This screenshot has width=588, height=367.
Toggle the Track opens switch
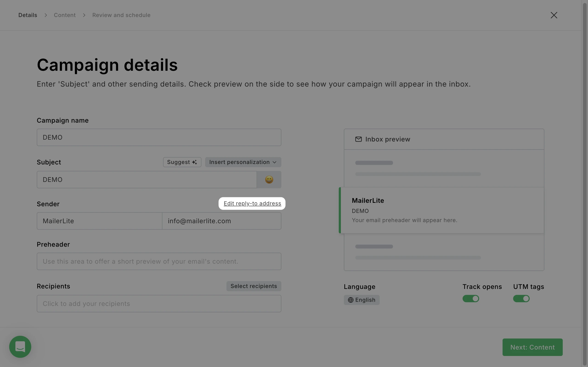[471, 299]
